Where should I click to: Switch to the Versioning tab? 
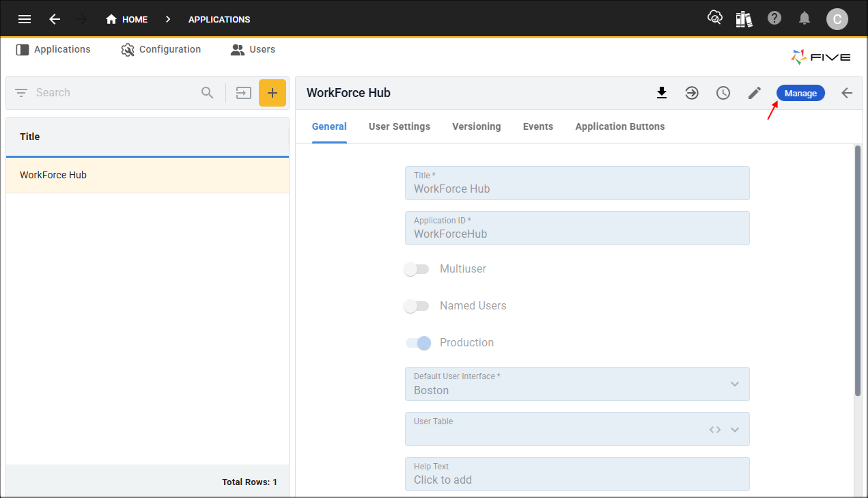[477, 126]
